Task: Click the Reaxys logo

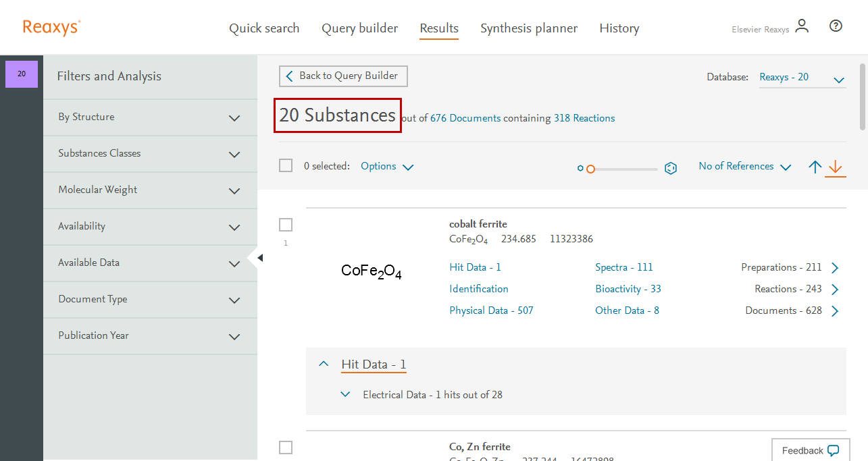Action: [x=51, y=27]
